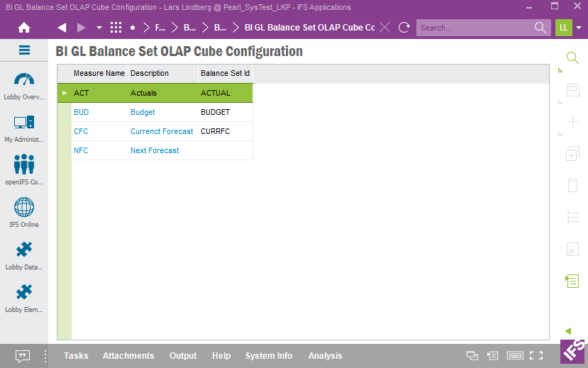
Task: Click the current page breadcrumb title
Action: 309,28
